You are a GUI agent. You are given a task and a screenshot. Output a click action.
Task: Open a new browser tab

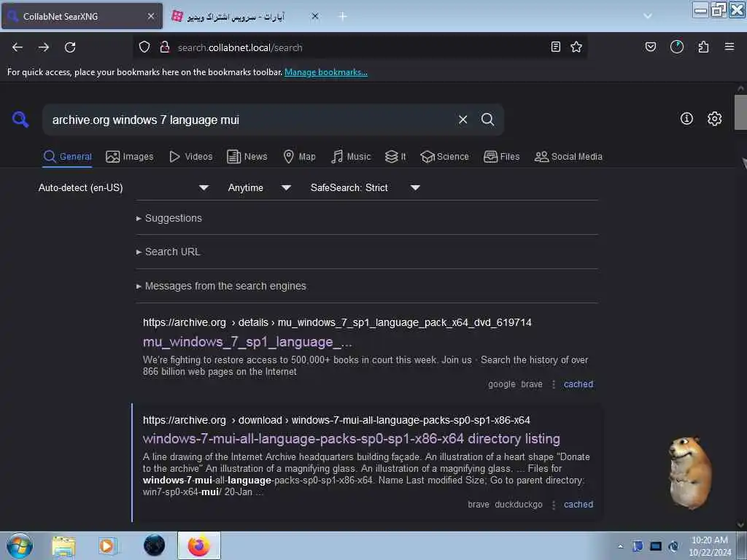(343, 16)
